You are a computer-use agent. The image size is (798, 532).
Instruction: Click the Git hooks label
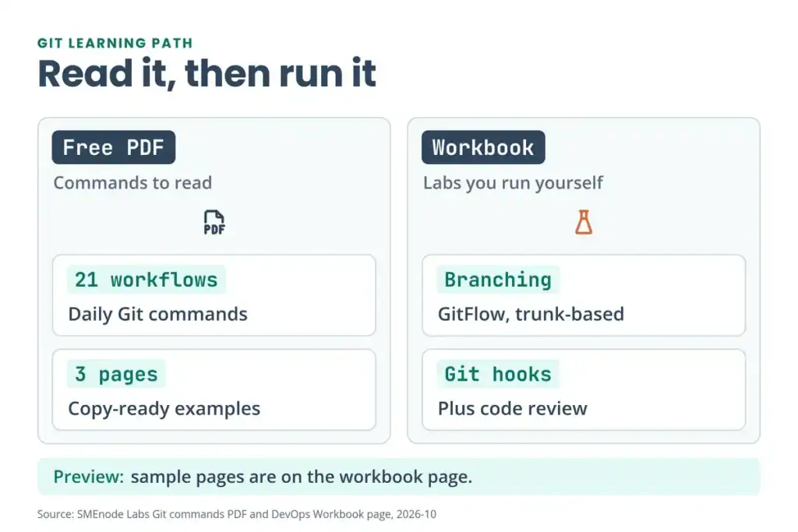pos(498,374)
